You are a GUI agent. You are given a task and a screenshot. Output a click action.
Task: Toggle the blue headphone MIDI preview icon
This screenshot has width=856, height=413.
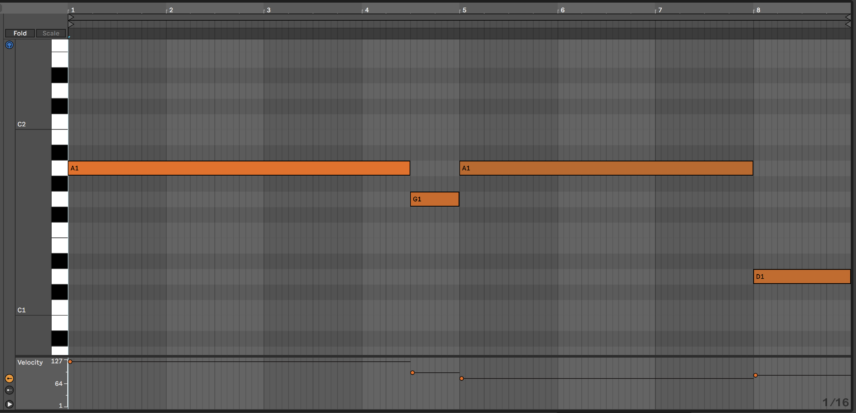9,45
